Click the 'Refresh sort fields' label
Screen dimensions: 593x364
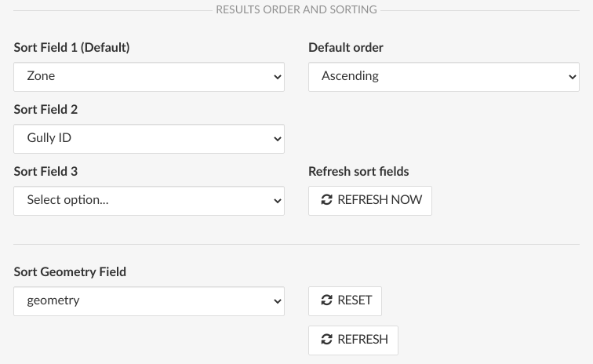coord(358,172)
